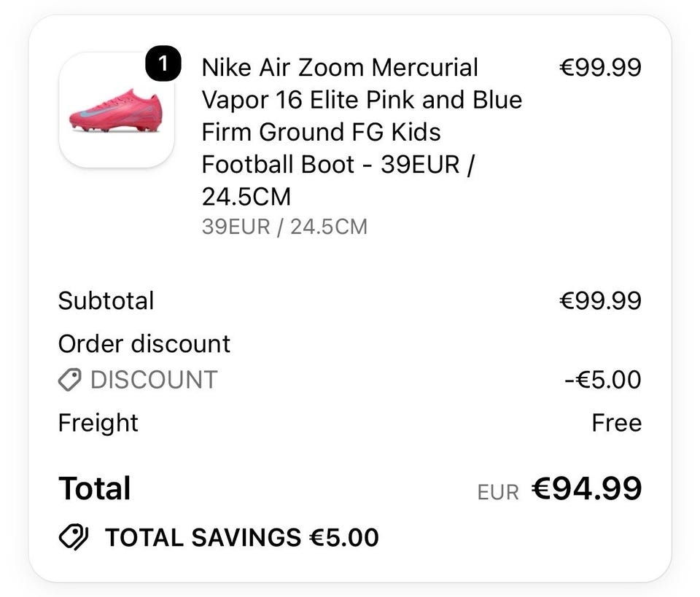700x597 pixels.
Task: Click the Order discount label
Action: pos(144,344)
